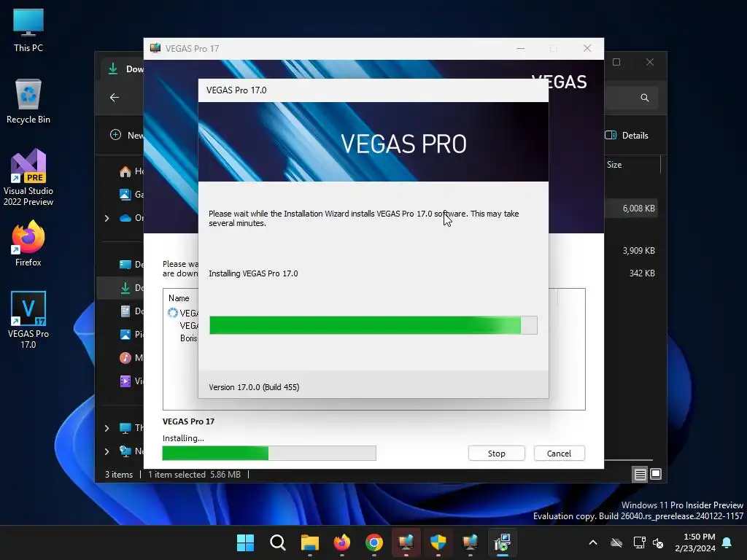Launch the VEGAS Pro 17.0 desktop shortcut
Image resolution: width=747 pixels, height=560 pixels.
click(28, 319)
